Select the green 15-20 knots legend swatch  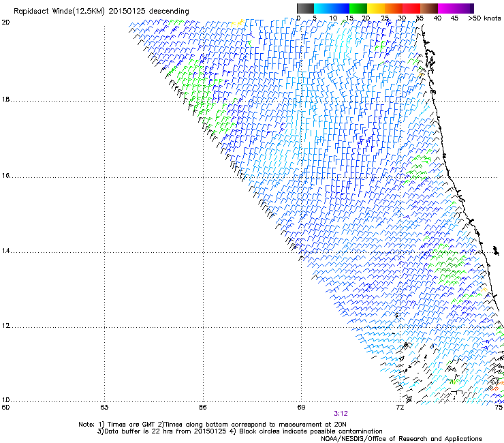click(358, 8)
